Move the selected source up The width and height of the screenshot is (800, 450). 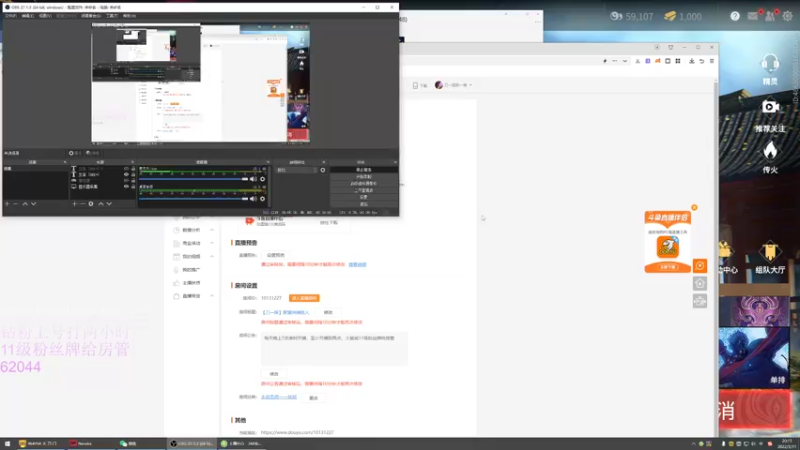coord(101,204)
